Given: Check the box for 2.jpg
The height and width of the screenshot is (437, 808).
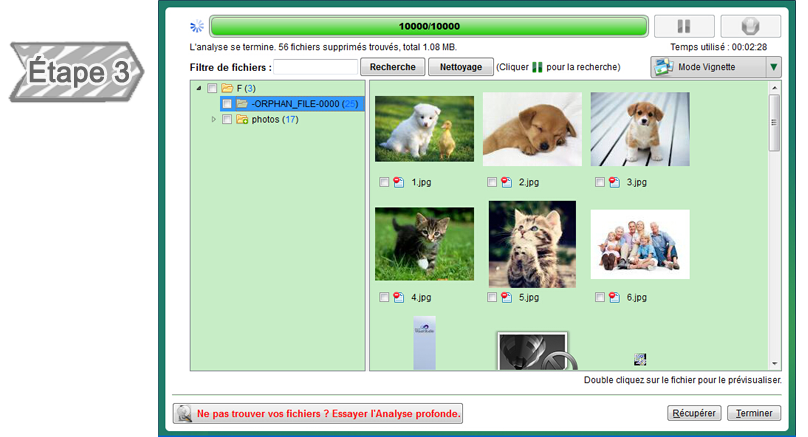Looking at the screenshot, I should tap(492, 183).
